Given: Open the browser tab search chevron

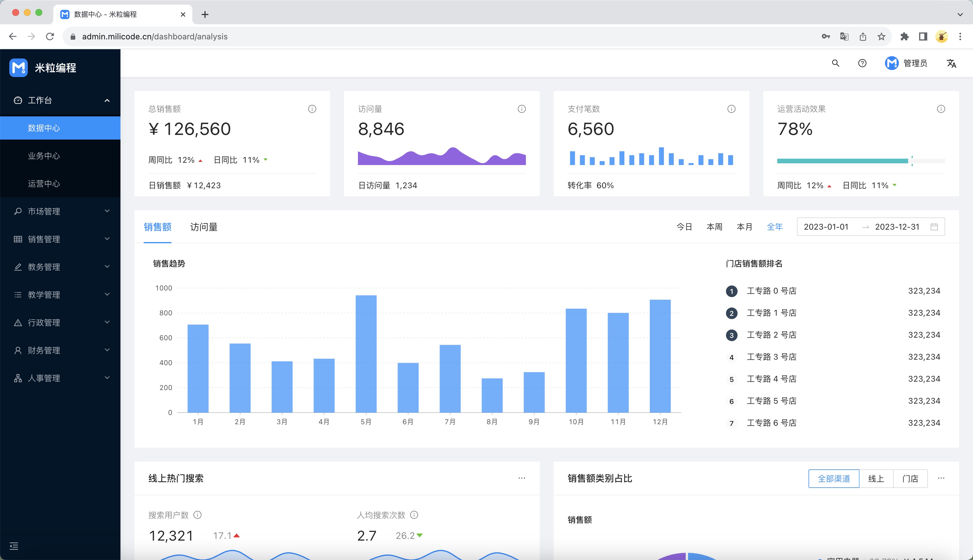Looking at the screenshot, I should coord(960,14).
